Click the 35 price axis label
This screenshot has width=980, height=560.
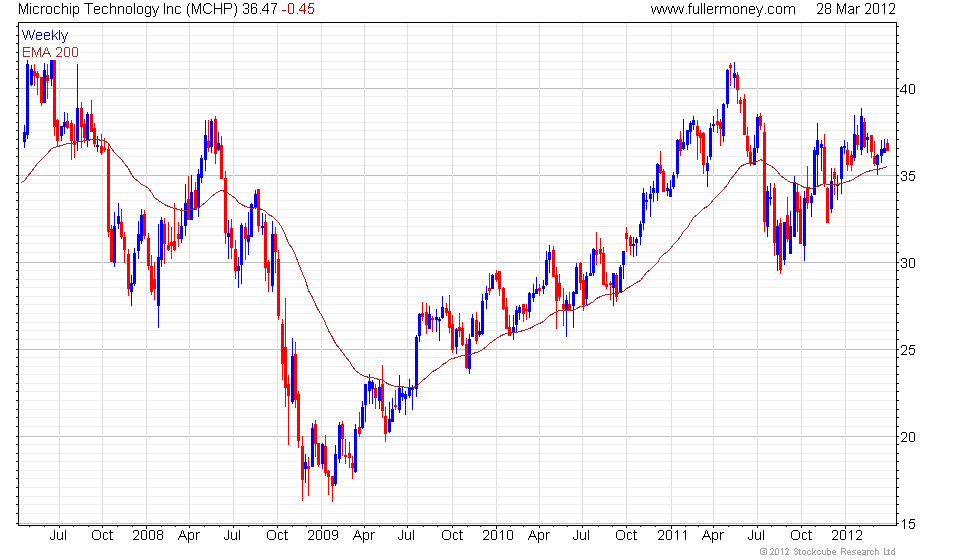pyautogui.click(x=908, y=176)
